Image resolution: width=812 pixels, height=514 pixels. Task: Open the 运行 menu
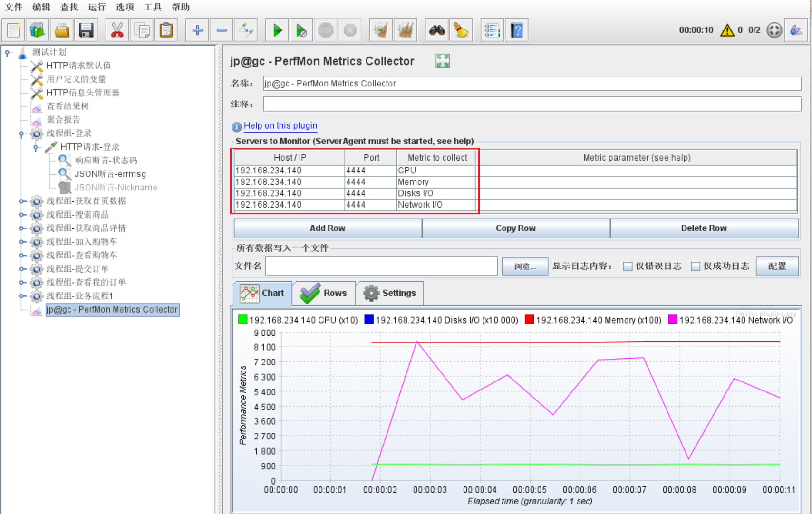pos(97,7)
